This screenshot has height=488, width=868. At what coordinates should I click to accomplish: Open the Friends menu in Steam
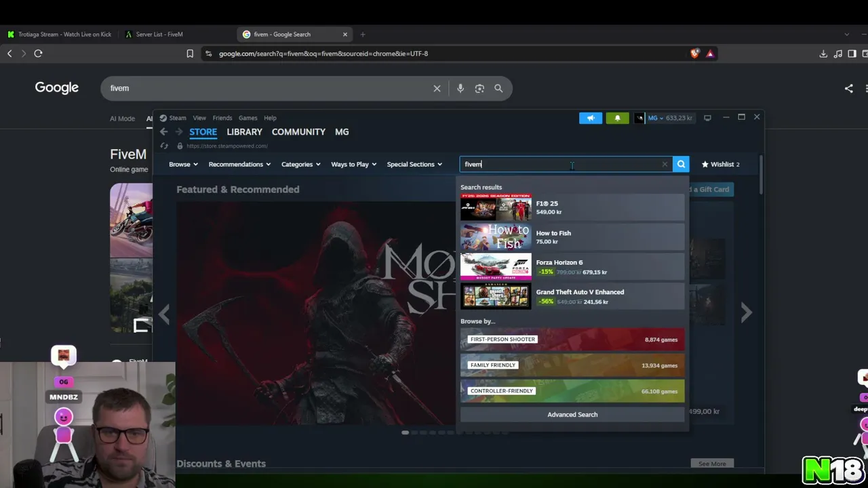point(222,118)
